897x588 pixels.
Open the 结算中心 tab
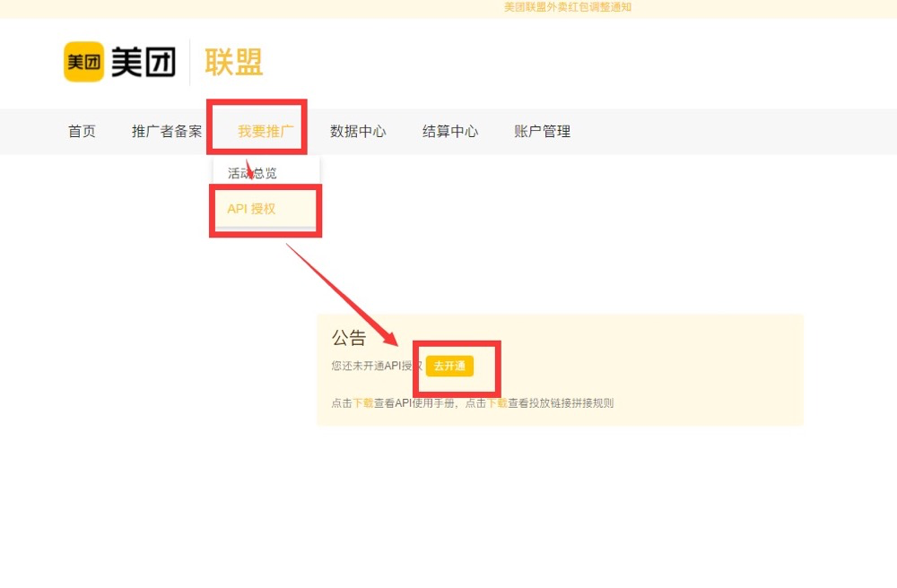point(450,132)
